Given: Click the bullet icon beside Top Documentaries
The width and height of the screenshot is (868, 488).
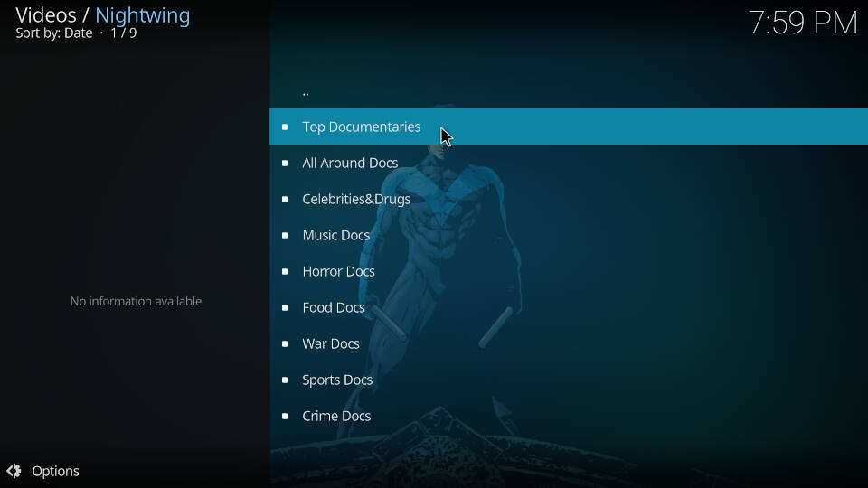Looking at the screenshot, I should point(285,127).
